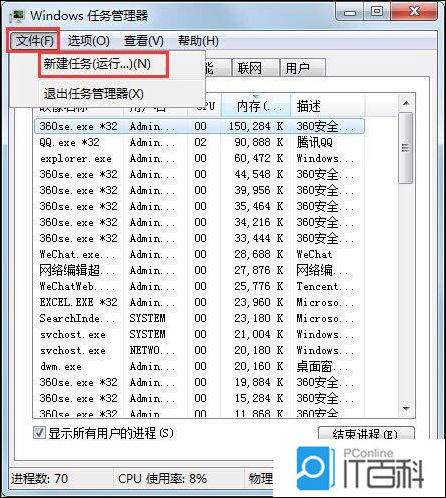The height and width of the screenshot is (498, 446).
Task: Click the vertical scrollbar thumb
Action: pos(406,148)
